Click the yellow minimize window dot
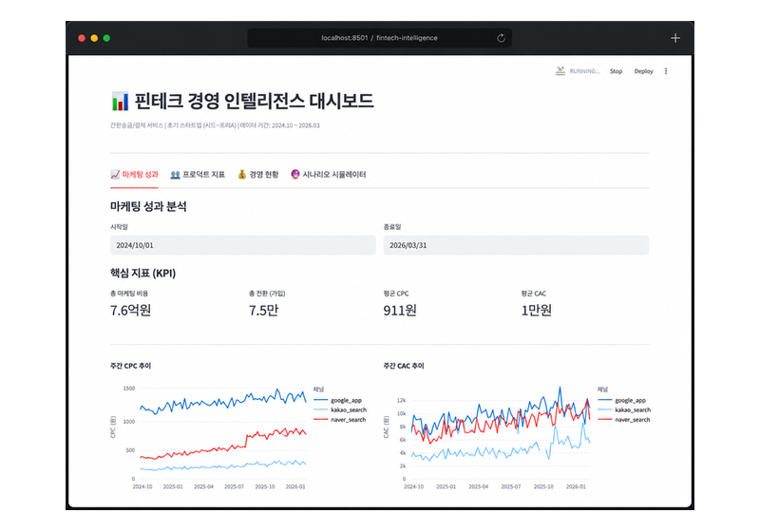This screenshot has height=532, width=760. tap(94, 38)
